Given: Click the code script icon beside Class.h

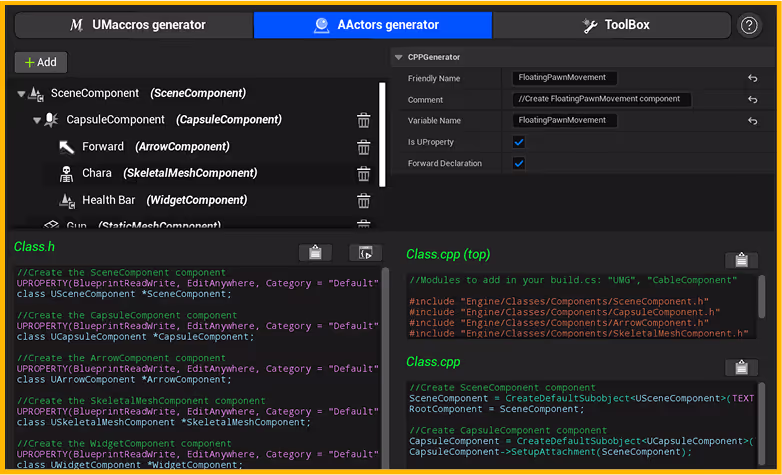Looking at the screenshot, I should tap(366, 252).
